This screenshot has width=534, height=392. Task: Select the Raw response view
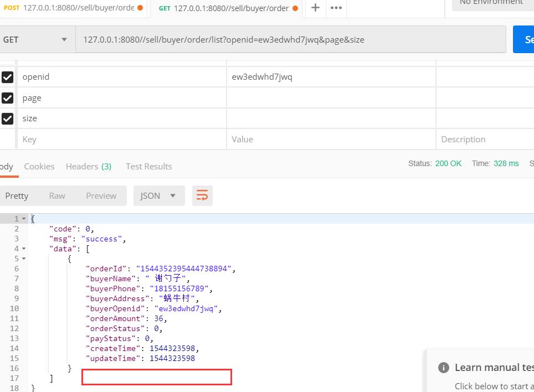coord(57,195)
